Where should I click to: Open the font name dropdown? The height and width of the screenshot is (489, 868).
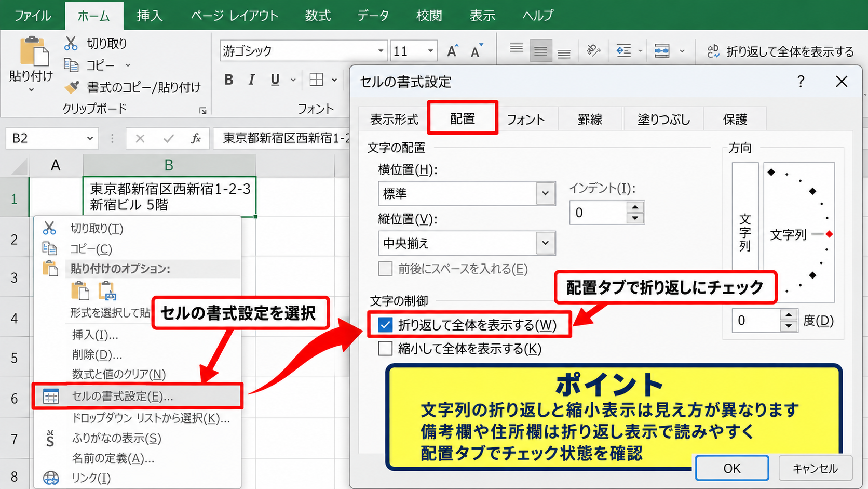click(x=381, y=51)
